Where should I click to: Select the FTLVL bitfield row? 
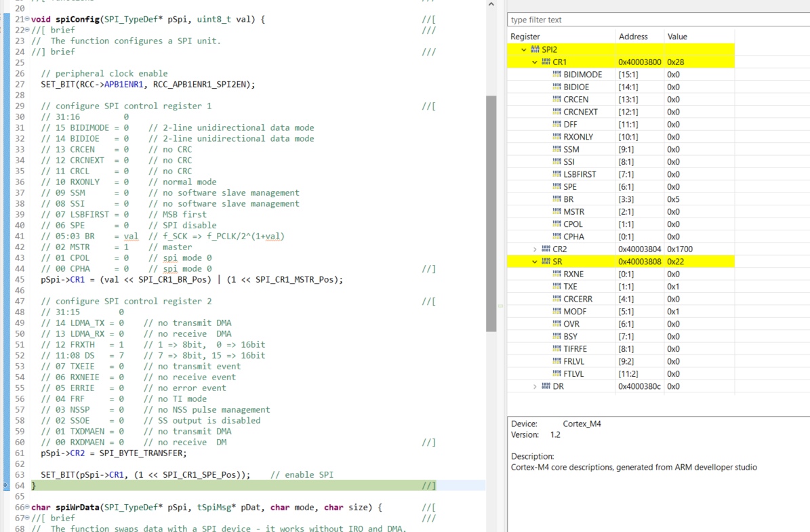[621, 374]
